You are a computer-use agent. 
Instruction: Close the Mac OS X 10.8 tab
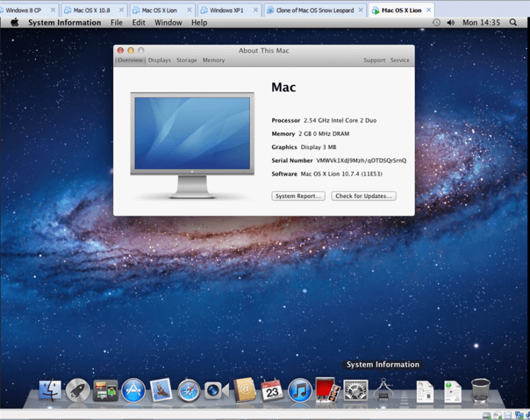click(121, 10)
